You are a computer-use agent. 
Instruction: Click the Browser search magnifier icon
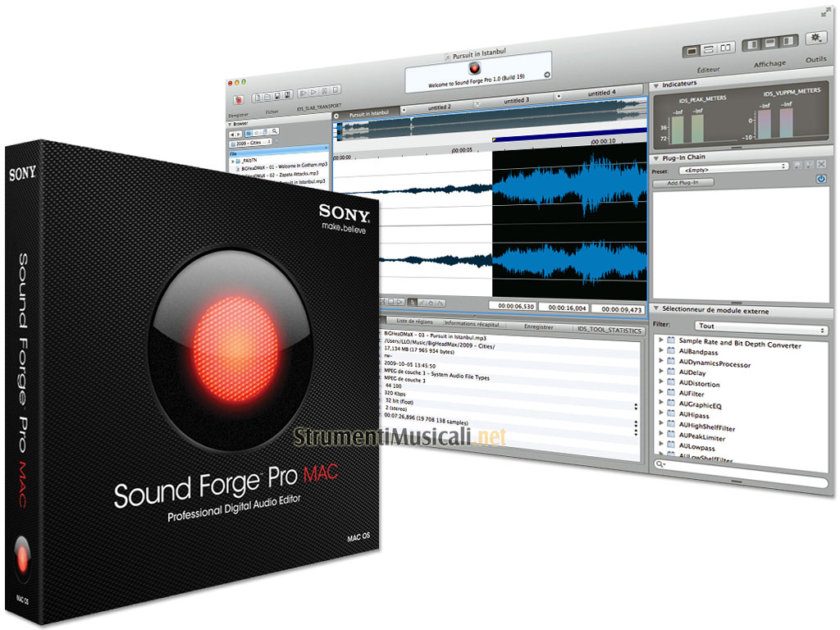(x=275, y=133)
